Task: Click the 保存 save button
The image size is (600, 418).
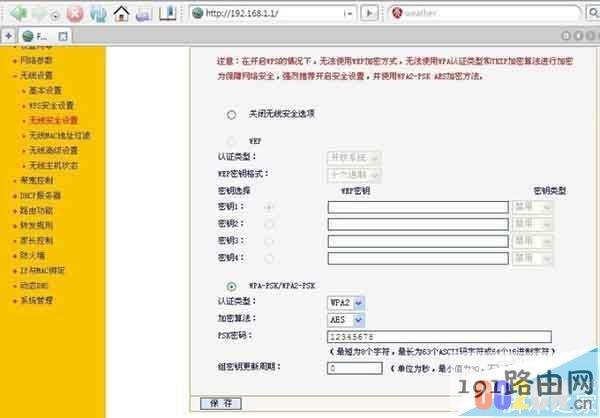Action: [221, 403]
